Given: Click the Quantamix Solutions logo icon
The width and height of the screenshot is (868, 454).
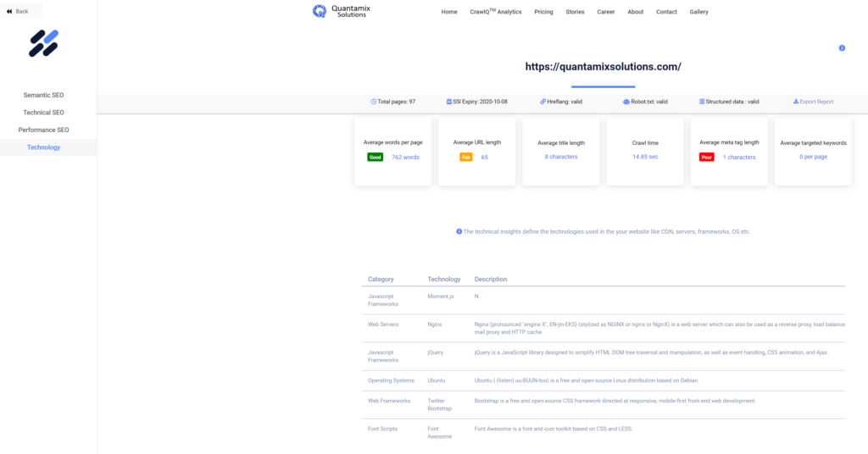Looking at the screenshot, I should 320,11.
